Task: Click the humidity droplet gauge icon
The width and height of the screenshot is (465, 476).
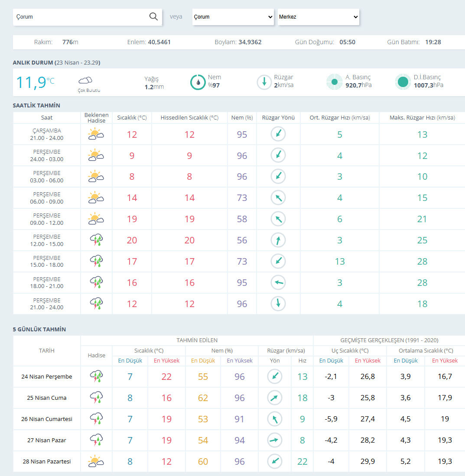Action: pyautogui.click(x=198, y=82)
